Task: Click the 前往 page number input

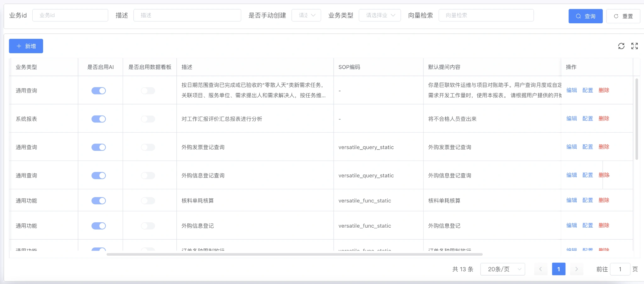Action: tap(620, 269)
